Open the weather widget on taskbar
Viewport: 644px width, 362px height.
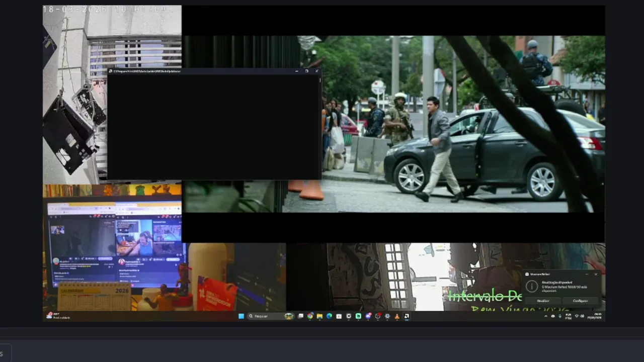(x=58, y=316)
